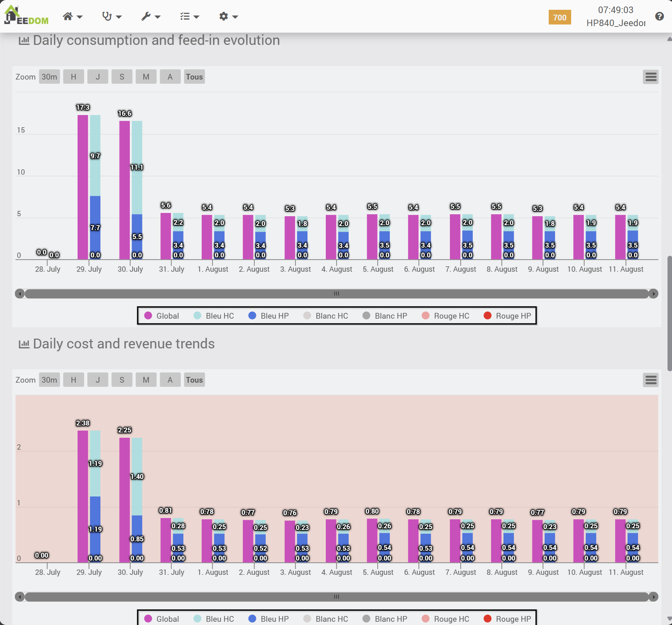Image resolution: width=672 pixels, height=625 pixels.
Task: Click consumption chart navigator left arrow
Action: pos(19,294)
